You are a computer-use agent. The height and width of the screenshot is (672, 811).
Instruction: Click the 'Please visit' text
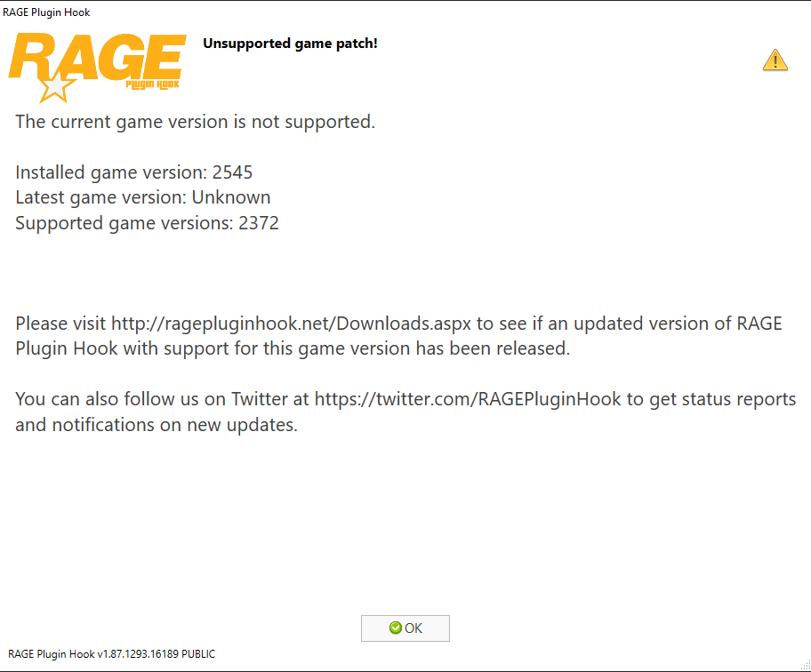[x=60, y=324]
